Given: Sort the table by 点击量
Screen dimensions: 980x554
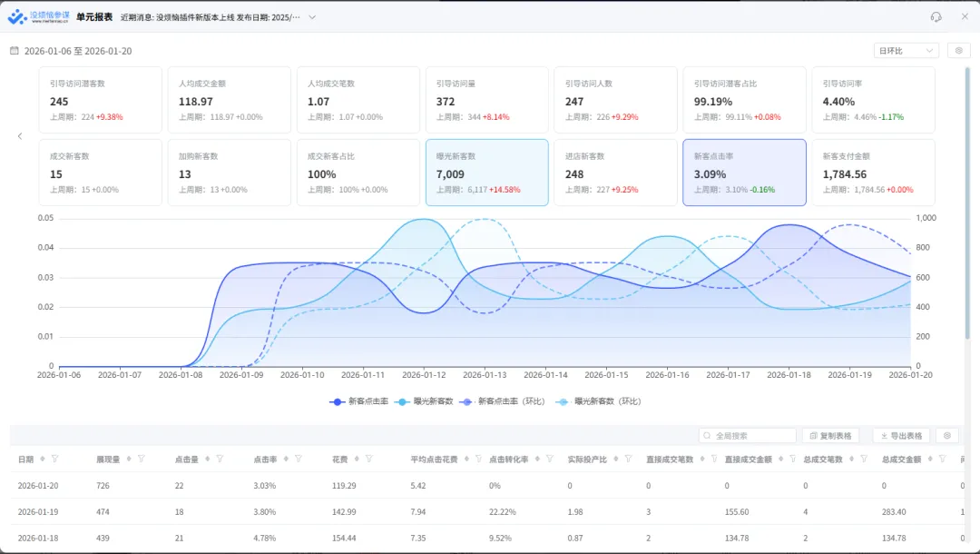Looking at the screenshot, I should tap(208, 459).
